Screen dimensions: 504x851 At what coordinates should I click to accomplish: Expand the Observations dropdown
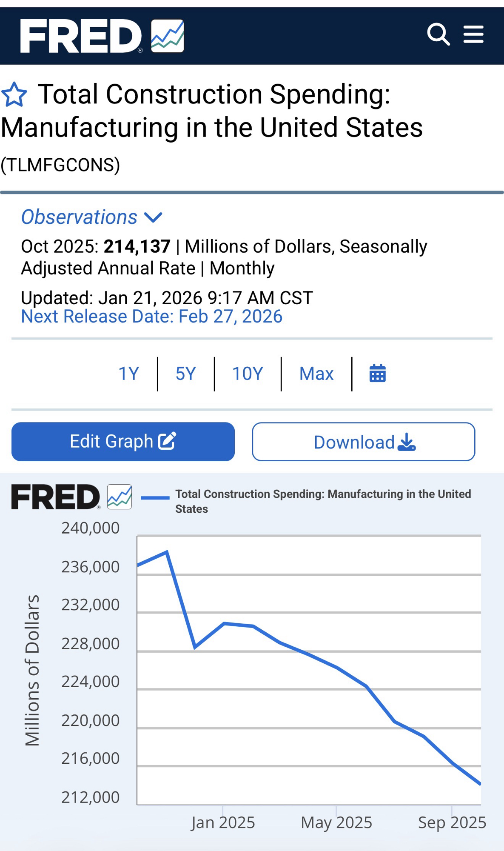[80, 217]
